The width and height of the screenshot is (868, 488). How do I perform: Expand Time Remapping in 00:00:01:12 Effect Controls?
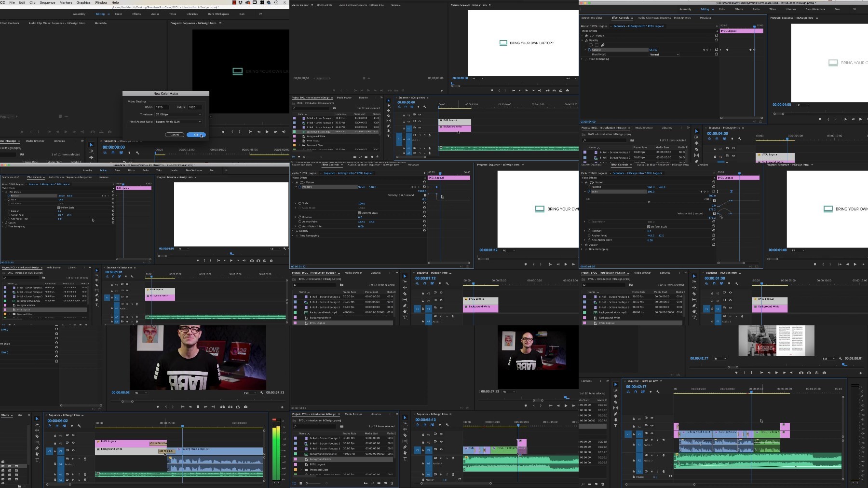click(293, 236)
